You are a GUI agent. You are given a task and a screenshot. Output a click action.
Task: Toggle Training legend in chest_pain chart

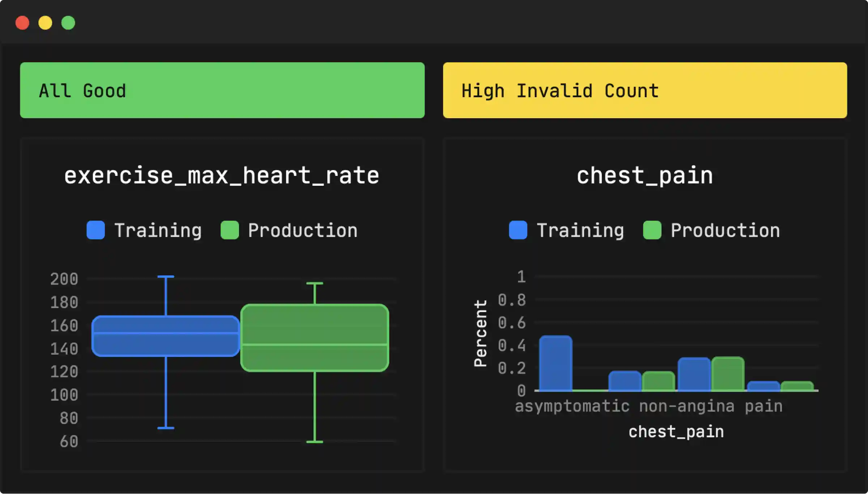click(x=580, y=230)
